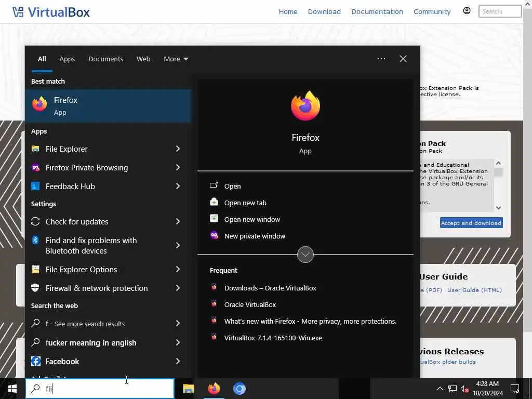Open What's new with Firefox frequent item
Screen dimensions: 532x399
(x=310, y=321)
